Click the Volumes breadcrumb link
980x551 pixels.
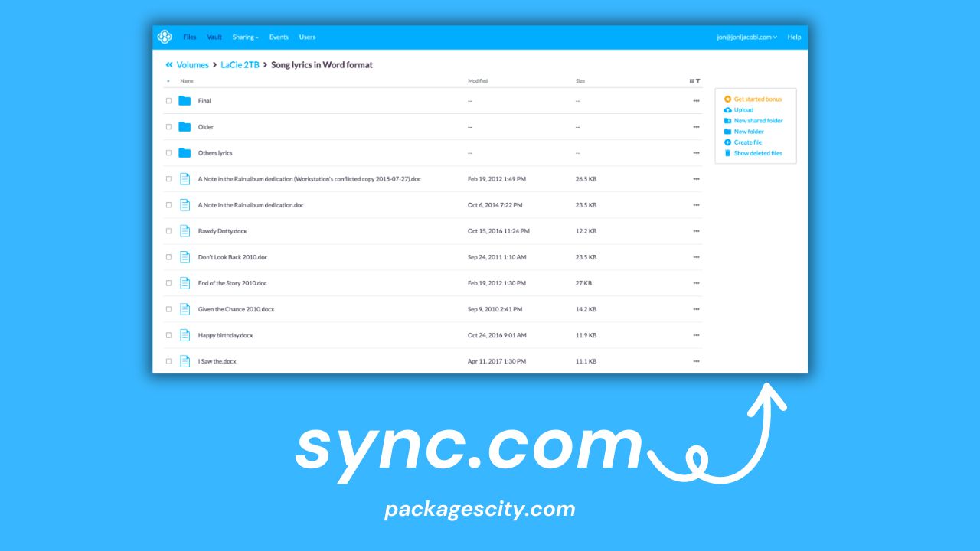(192, 65)
